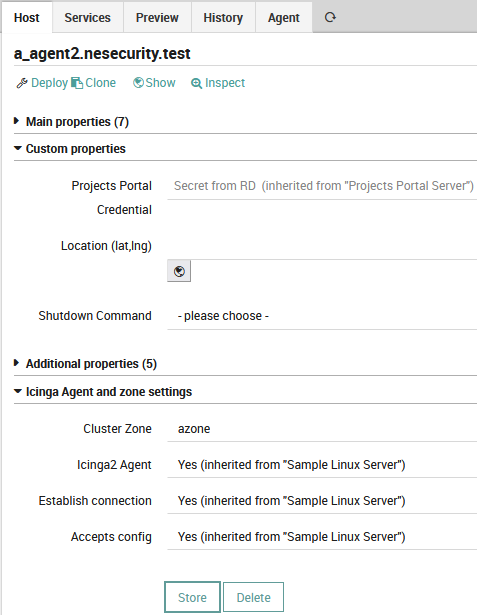Viewport: 477px width, 615px height.
Task: Collapse the Custom properties section
Action: (70, 149)
